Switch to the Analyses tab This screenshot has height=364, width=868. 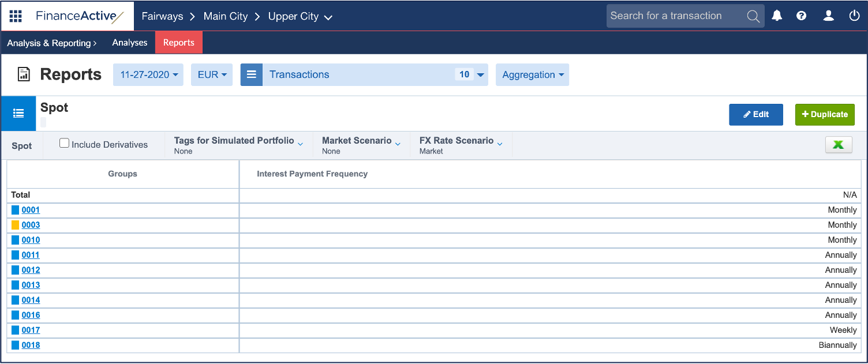point(130,43)
